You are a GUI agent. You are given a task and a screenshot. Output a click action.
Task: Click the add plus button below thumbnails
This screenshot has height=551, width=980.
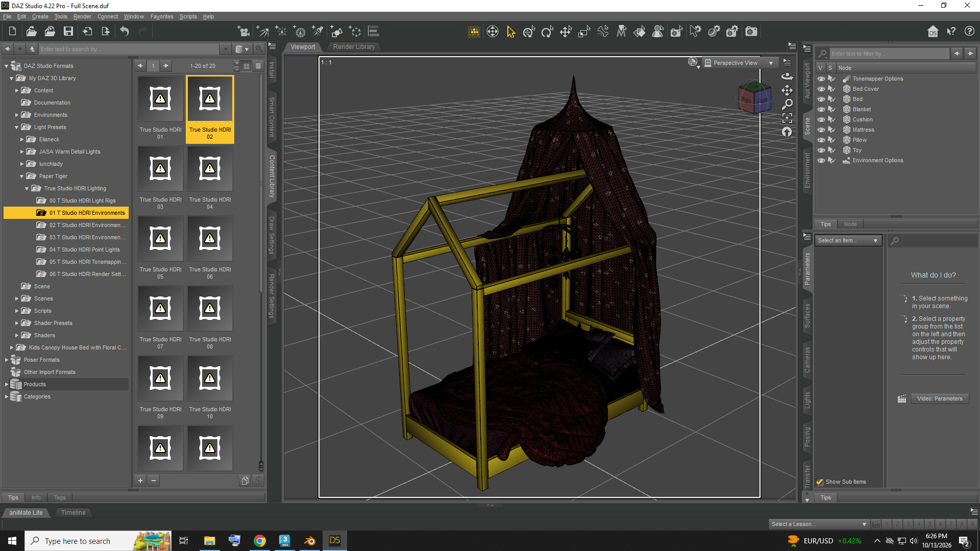click(x=140, y=481)
